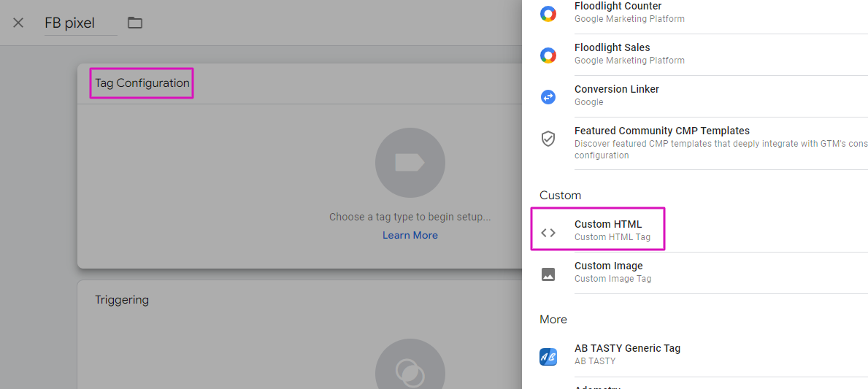Close the FB pixel tag editor
This screenshot has height=389, width=868.
pos(18,23)
